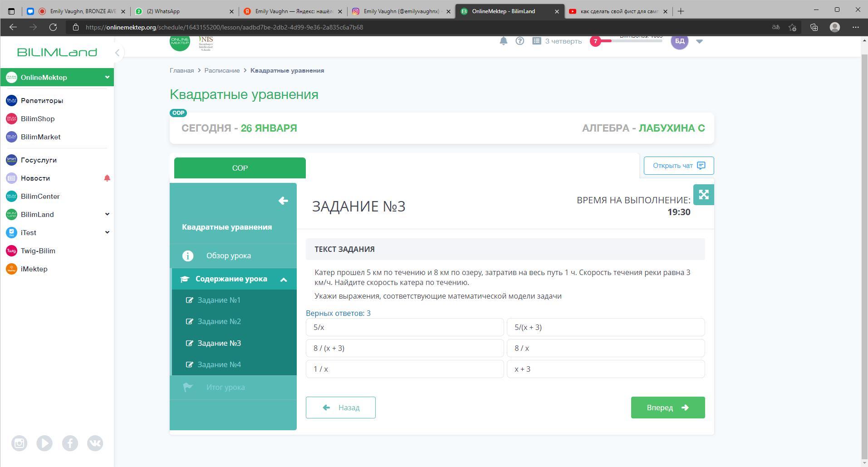The width and height of the screenshot is (868, 467).
Task: Click the quarter list icon beside 3 четверть
Action: [x=537, y=41]
